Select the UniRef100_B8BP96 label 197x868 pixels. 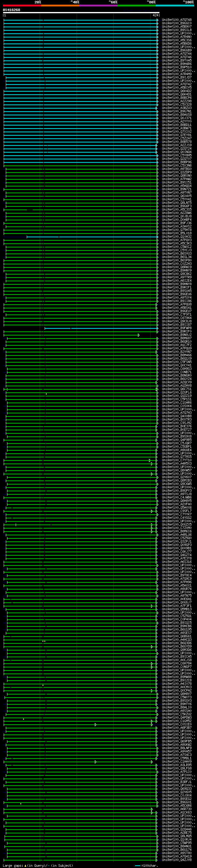coord(177,162)
